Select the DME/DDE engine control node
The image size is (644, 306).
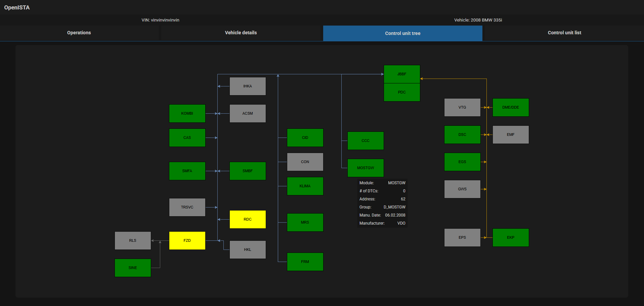511,107
